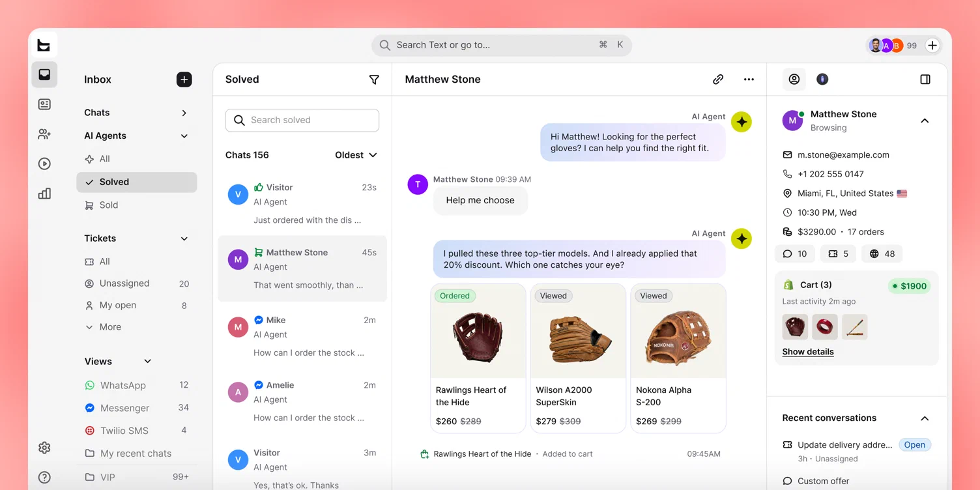The width and height of the screenshot is (980, 490).
Task: Focus the Search solved field
Action: pyautogui.click(x=302, y=121)
